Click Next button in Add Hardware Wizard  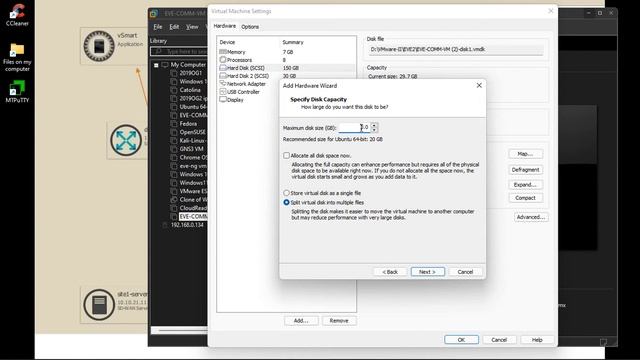[427, 272]
